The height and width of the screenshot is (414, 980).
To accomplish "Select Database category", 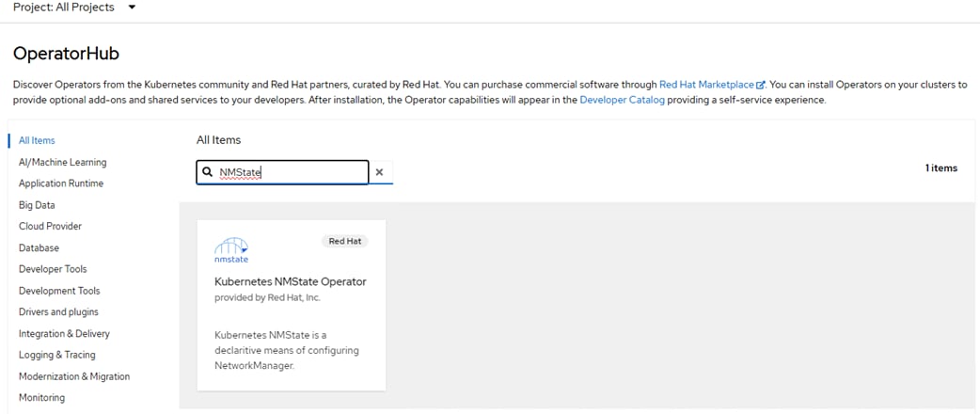I will tap(39, 247).
